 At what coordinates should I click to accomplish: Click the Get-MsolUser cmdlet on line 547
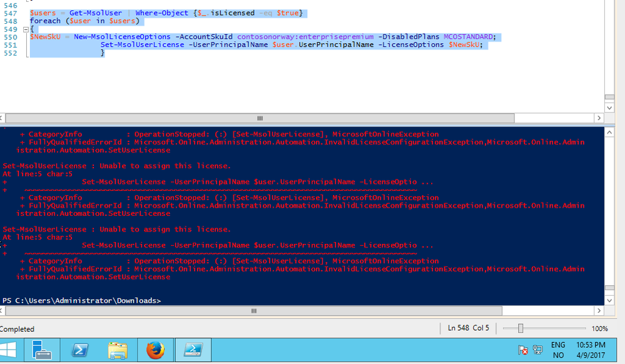click(96, 13)
